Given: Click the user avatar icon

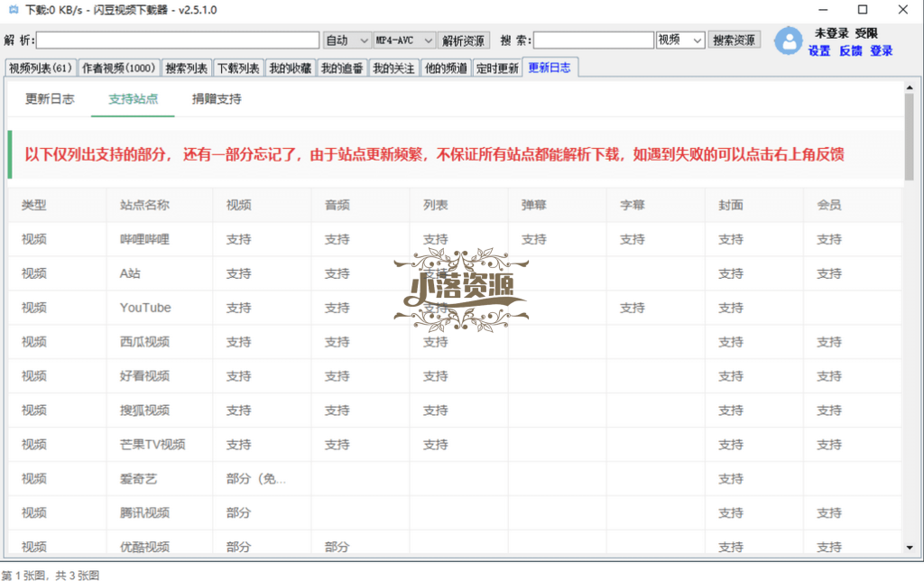Looking at the screenshot, I should coord(788,41).
